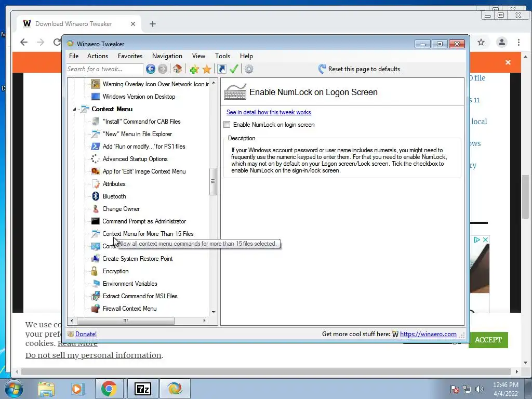Select Bluetooth tweak icon
Screen dimensions: 532x399
96,196
